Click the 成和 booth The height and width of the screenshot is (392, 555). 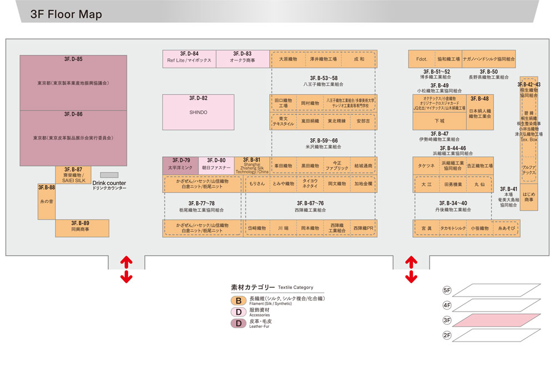coord(359,59)
